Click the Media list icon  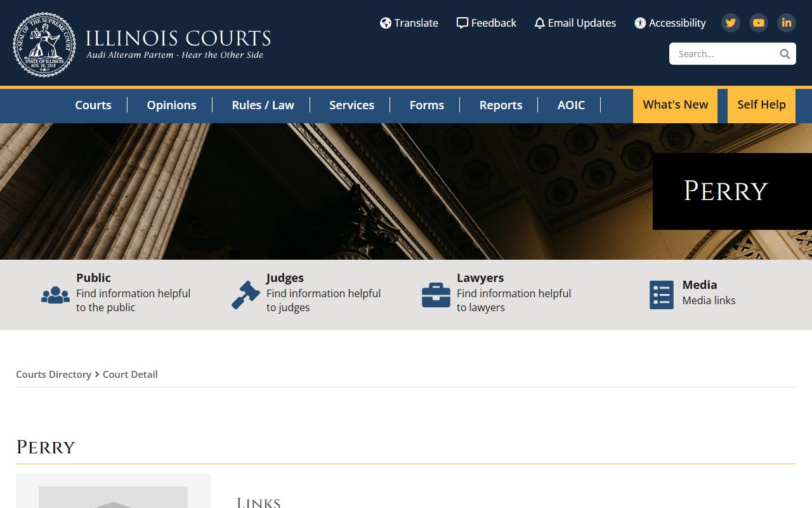(x=662, y=295)
